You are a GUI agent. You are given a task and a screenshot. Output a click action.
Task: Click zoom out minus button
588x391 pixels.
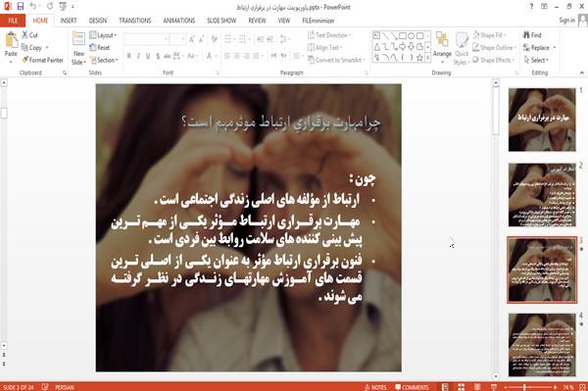pos(506,387)
